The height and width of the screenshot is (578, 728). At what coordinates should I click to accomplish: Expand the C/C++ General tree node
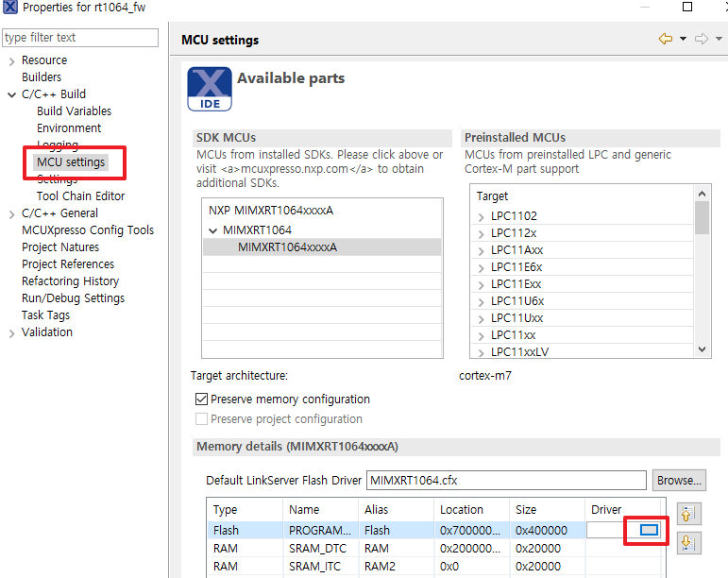[11, 214]
